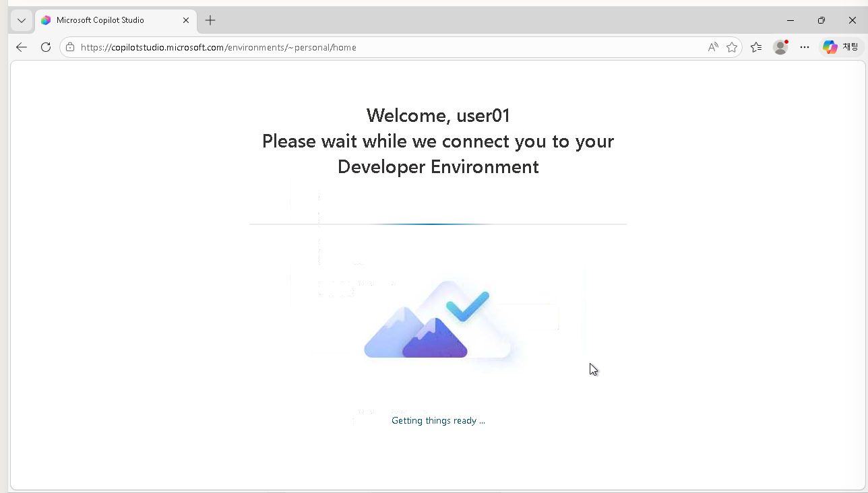The height and width of the screenshot is (493, 868).
Task: Close the browser window
Action: pyautogui.click(x=852, y=20)
